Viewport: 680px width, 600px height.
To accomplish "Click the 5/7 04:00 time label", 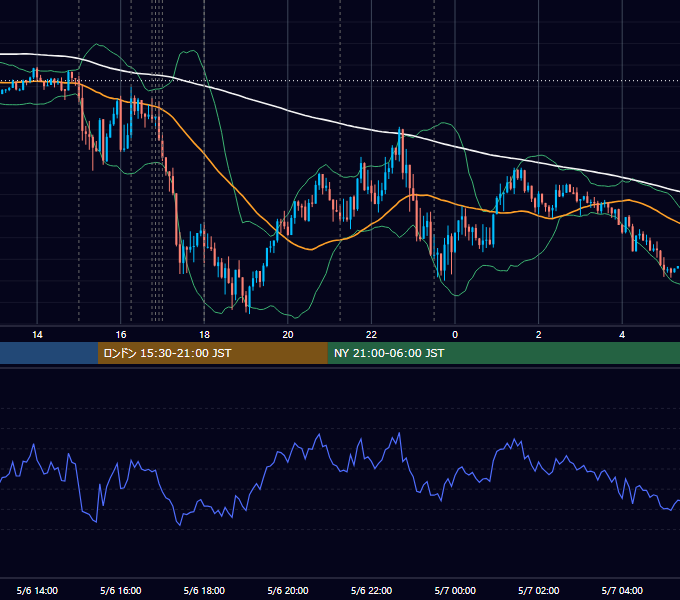I will click(622, 590).
